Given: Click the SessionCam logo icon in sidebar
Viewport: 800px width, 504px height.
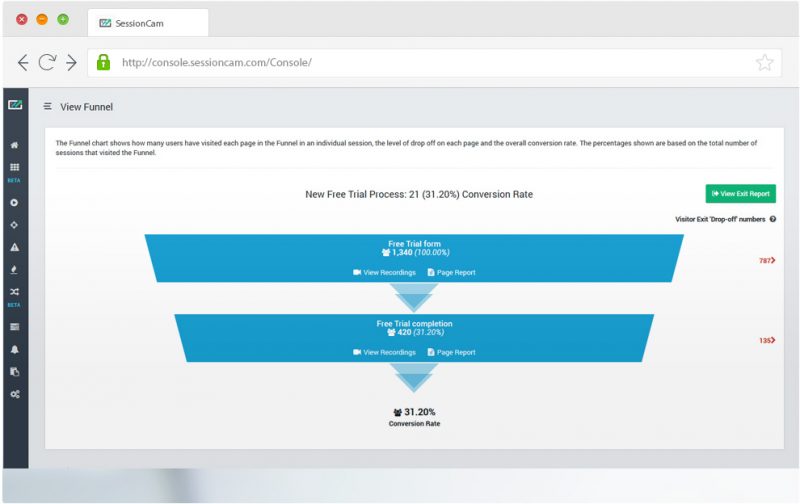Looking at the screenshot, I should click(15, 105).
